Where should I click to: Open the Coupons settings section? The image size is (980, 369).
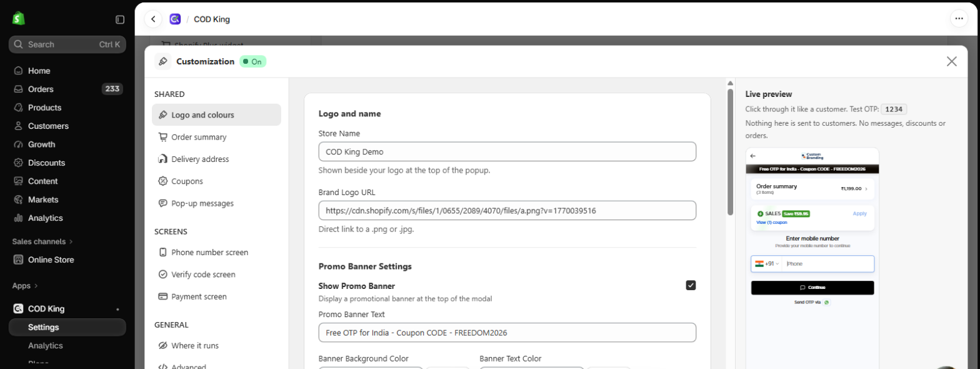click(216, 181)
